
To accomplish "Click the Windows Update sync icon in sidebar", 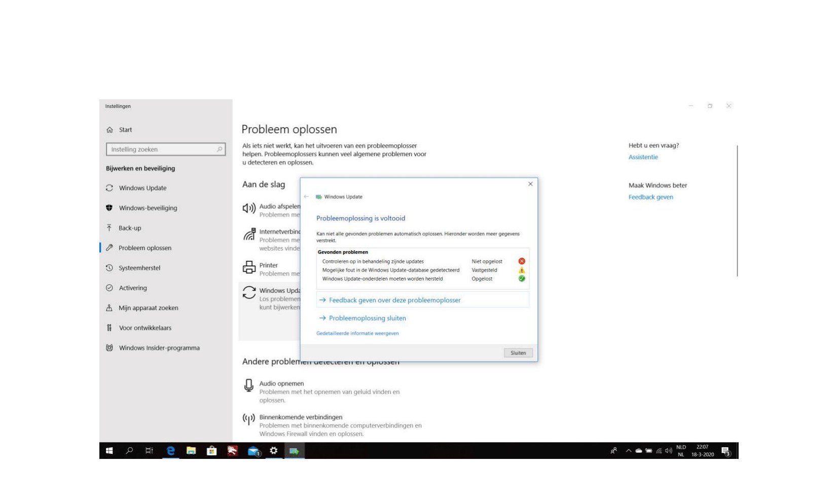I will (x=109, y=188).
